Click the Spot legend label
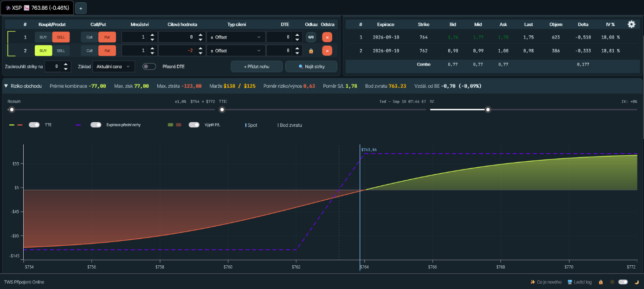Image resolution: width=644 pixels, height=289 pixels. 252,125
